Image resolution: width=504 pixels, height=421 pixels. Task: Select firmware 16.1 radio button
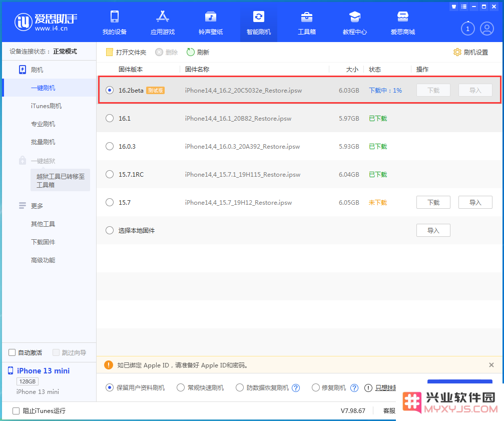(x=110, y=118)
